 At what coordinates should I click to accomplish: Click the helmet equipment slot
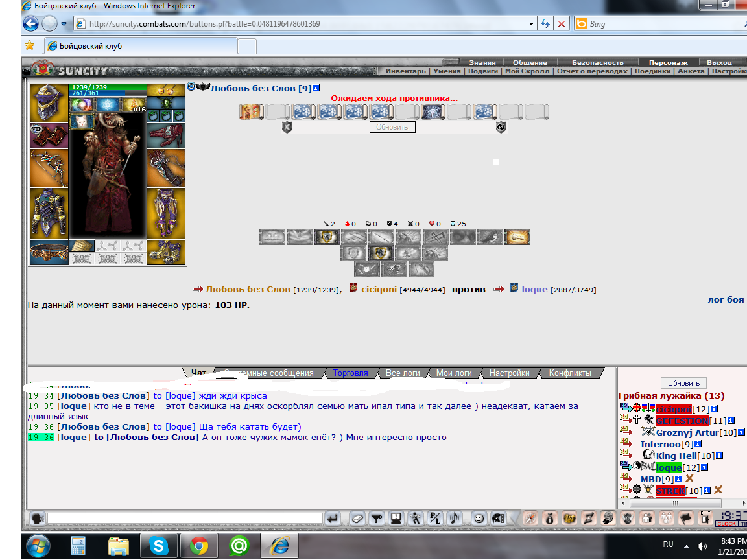coord(49,103)
